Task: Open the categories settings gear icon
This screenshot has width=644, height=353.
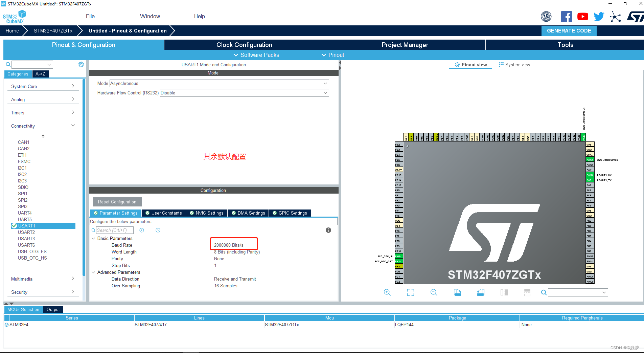Action: (x=81, y=64)
